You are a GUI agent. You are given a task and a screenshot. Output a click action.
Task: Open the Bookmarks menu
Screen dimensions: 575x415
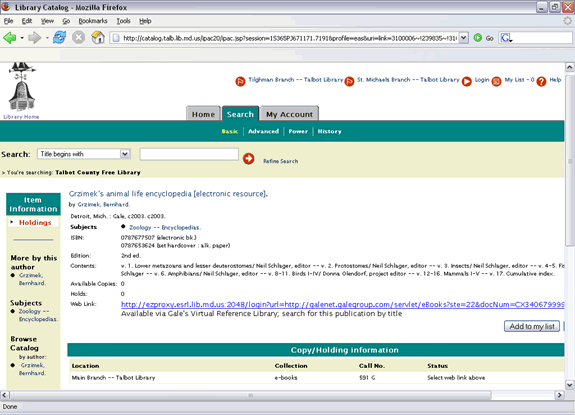93,21
